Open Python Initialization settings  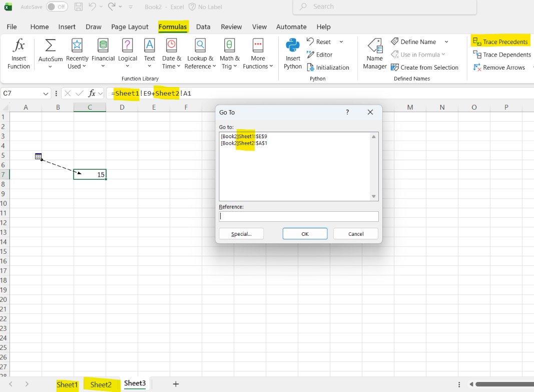pyautogui.click(x=328, y=68)
